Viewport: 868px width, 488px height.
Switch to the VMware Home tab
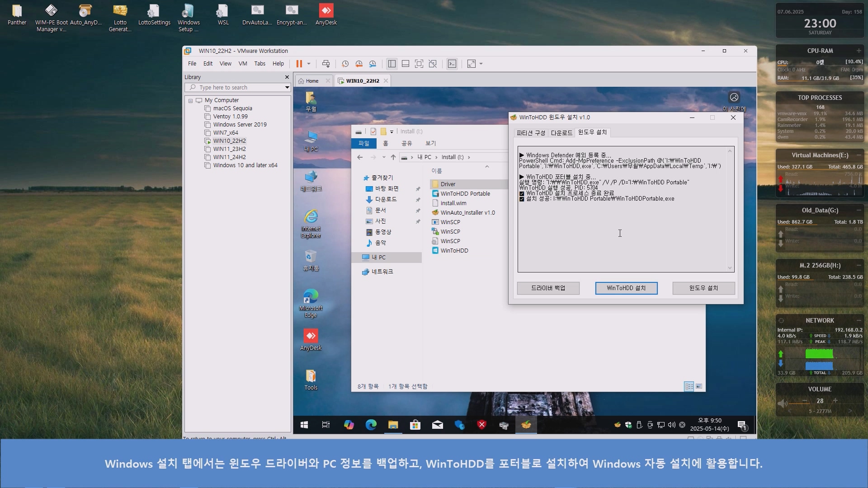click(x=312, y=81)
